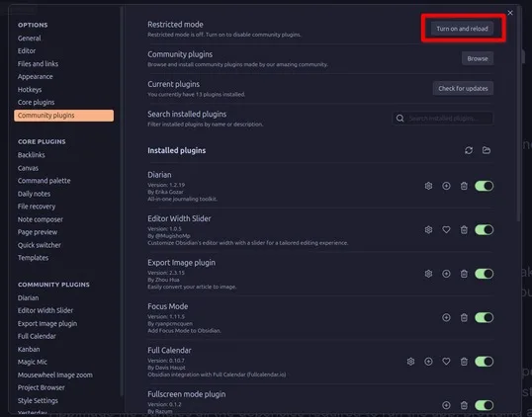Click the Diarian hotkeys plus icon
Screen dimensions: 532x417
(x=446, y=186)
